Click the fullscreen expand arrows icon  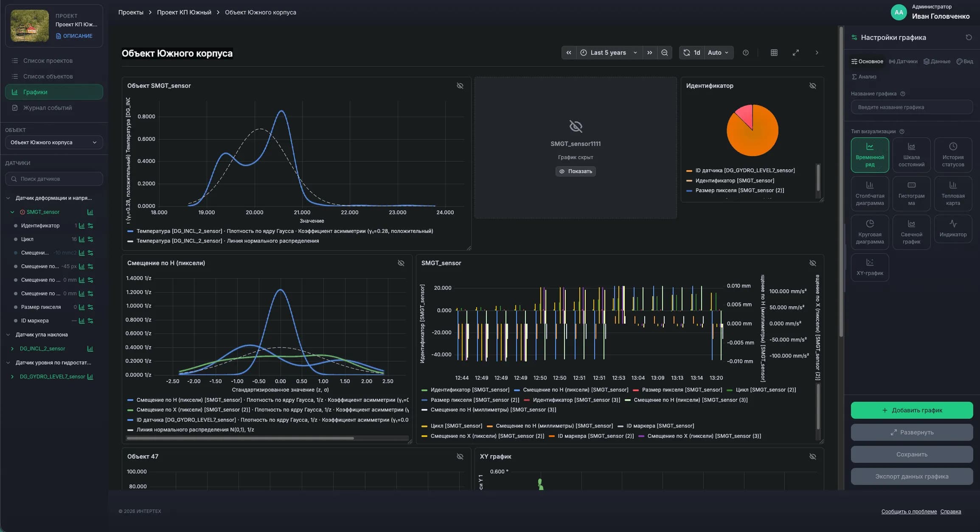click(x=796, y=53)
